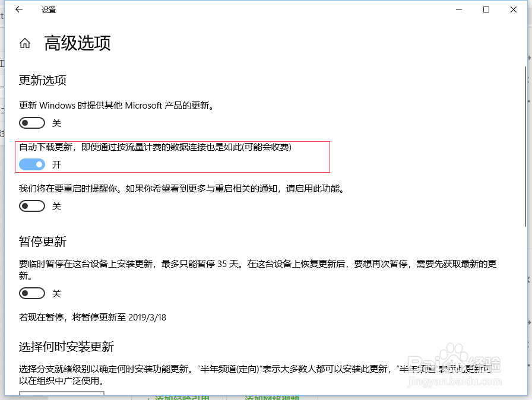Disable the 自动下载更新 metered connection switch

pyautogui.click(x=32, y=164)
